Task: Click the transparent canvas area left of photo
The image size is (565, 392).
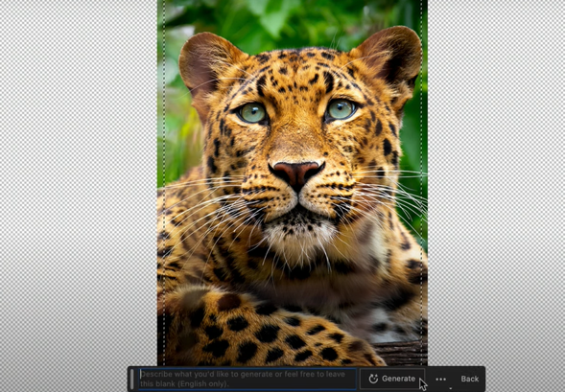Action: tap(79, 180)
